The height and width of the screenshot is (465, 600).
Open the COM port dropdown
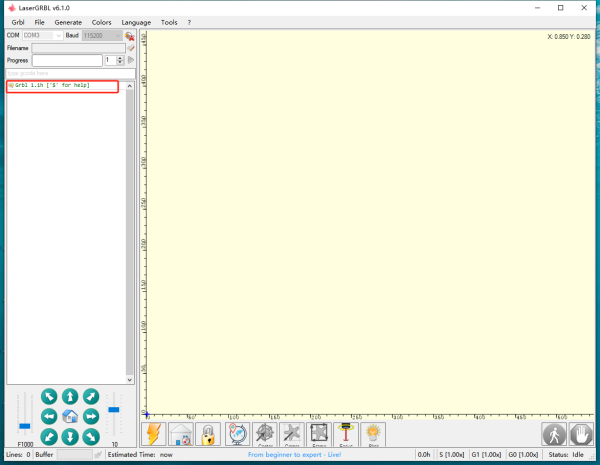tap(57, 35)
